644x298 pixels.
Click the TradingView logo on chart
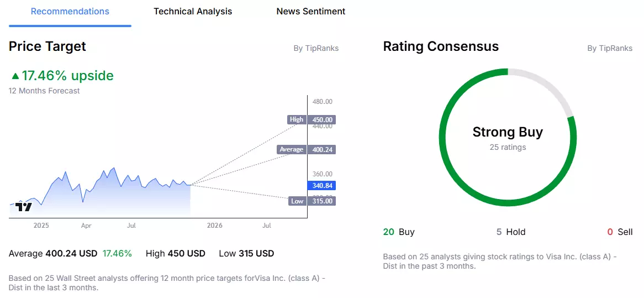[x=23, y=207]
